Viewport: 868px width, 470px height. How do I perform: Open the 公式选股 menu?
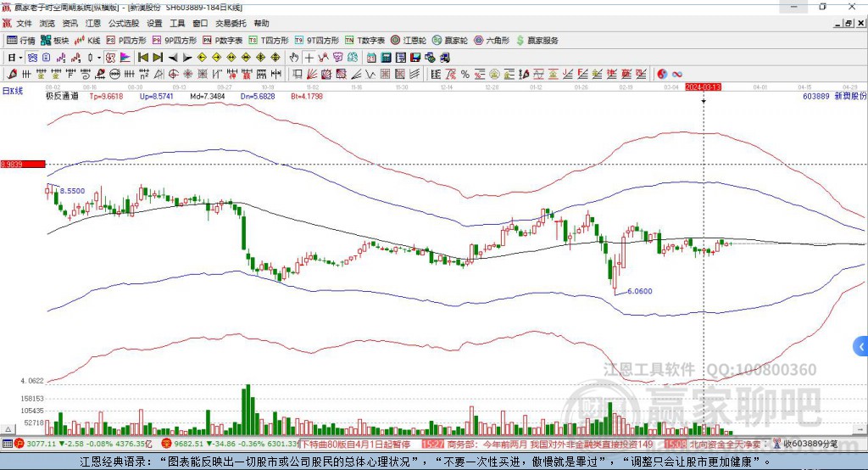[124, 23]
